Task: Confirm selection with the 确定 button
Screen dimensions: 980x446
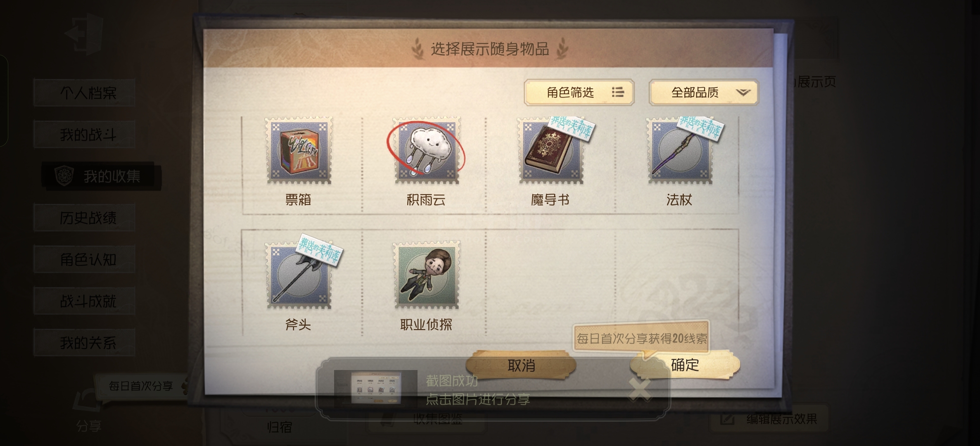Action: tap(685, 365)
